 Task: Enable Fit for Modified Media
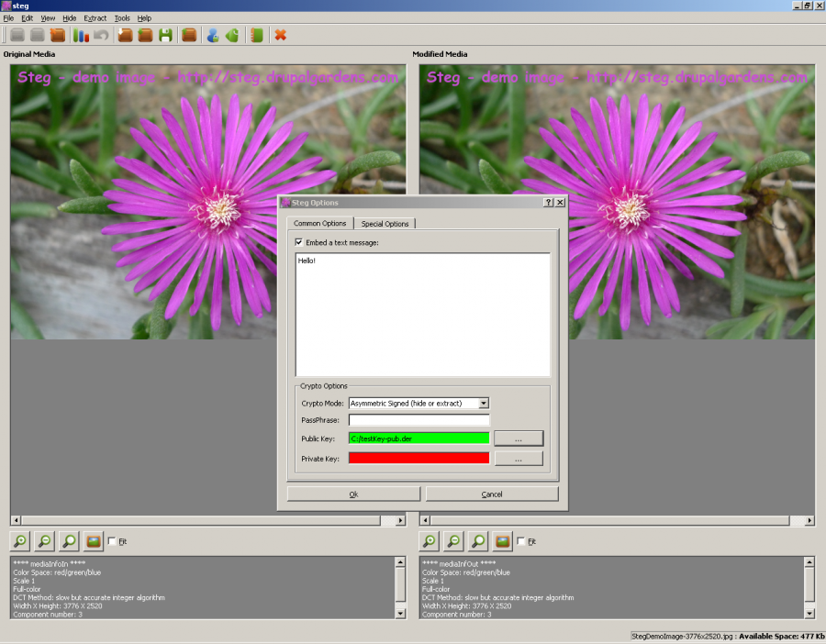[521, 541]
